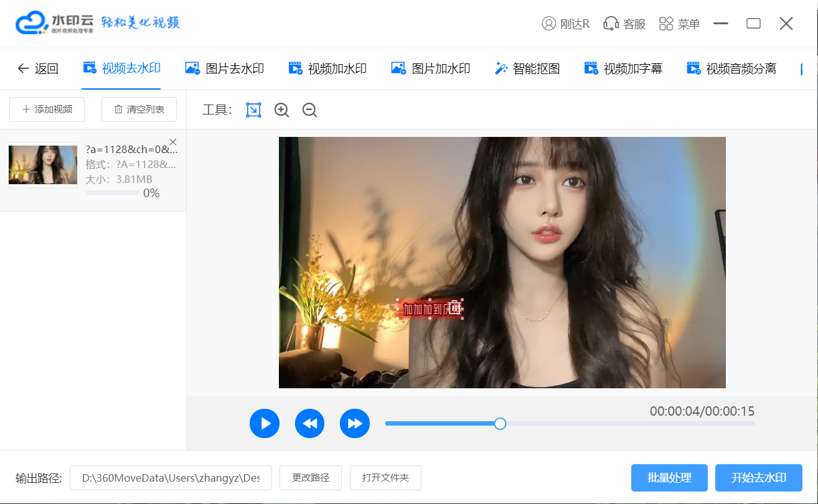The image size is (818, 504).
Task: Switch to 视频加水印 tab
Action: coord(327,68)
